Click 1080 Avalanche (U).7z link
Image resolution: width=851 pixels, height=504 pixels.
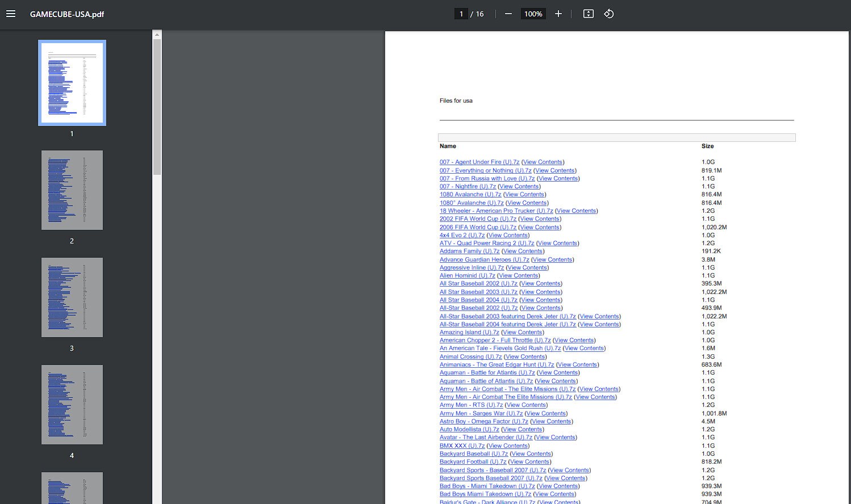point(470,195)
